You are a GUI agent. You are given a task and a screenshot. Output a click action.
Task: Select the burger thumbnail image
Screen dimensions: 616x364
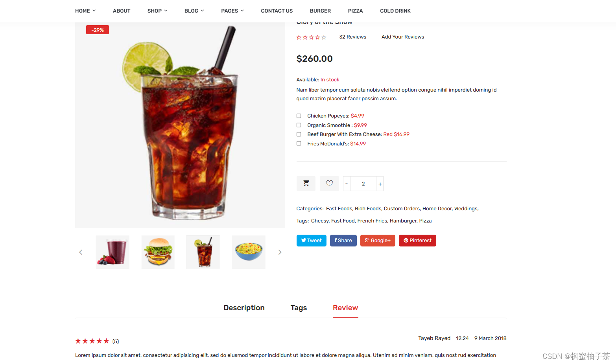pyautogui.click(x=158, y=252)
